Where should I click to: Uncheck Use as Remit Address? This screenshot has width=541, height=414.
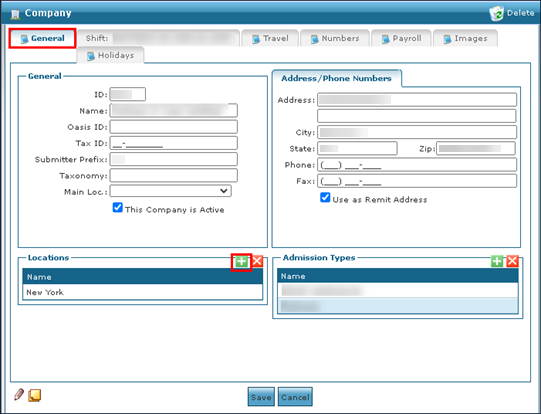pyautogui.click(x=325, y=197)
